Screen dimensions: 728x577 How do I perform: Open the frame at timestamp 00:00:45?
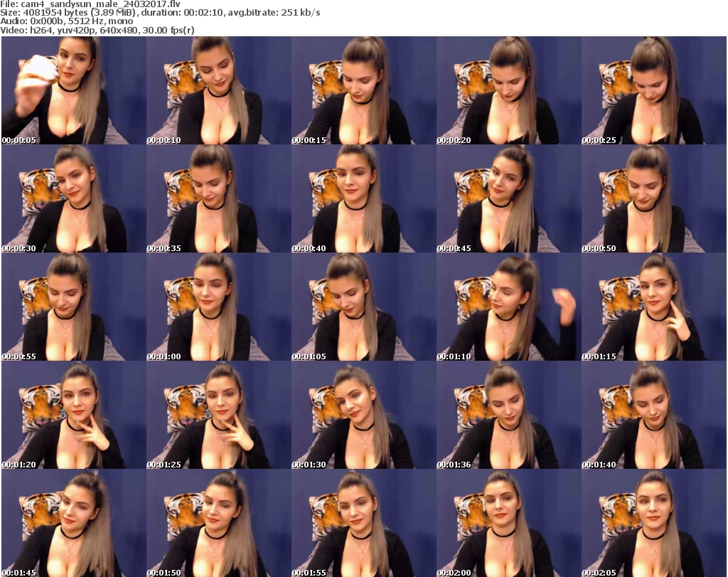(508, 198)
